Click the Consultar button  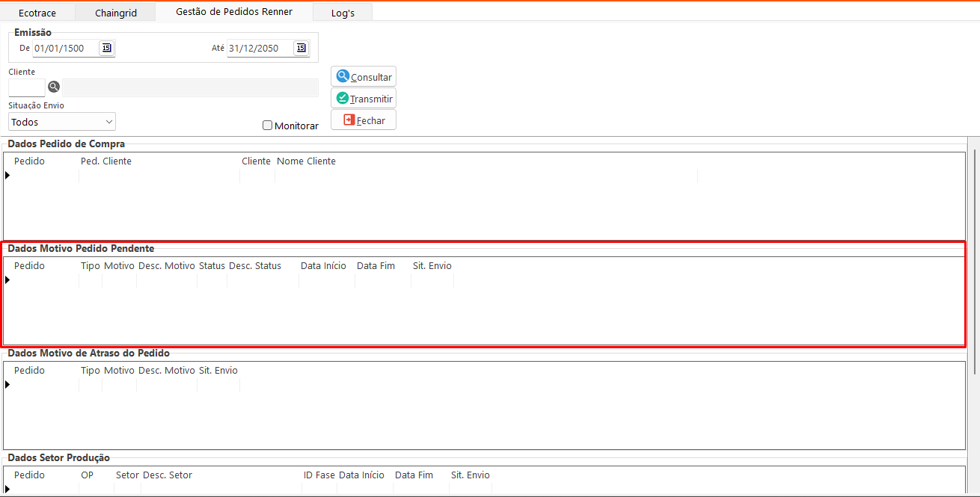[364, 77]
